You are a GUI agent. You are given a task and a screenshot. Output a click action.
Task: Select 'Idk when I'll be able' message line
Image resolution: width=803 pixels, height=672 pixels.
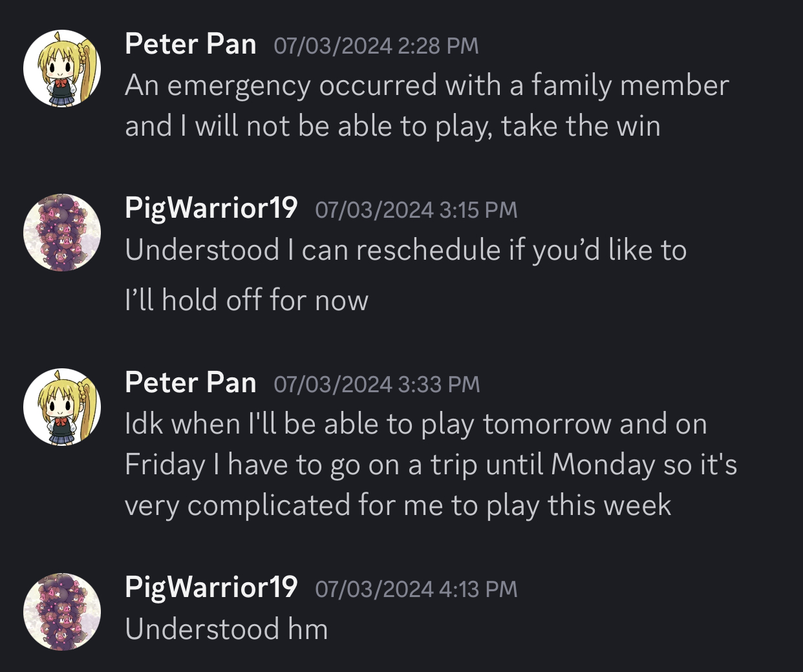[416, 425]
